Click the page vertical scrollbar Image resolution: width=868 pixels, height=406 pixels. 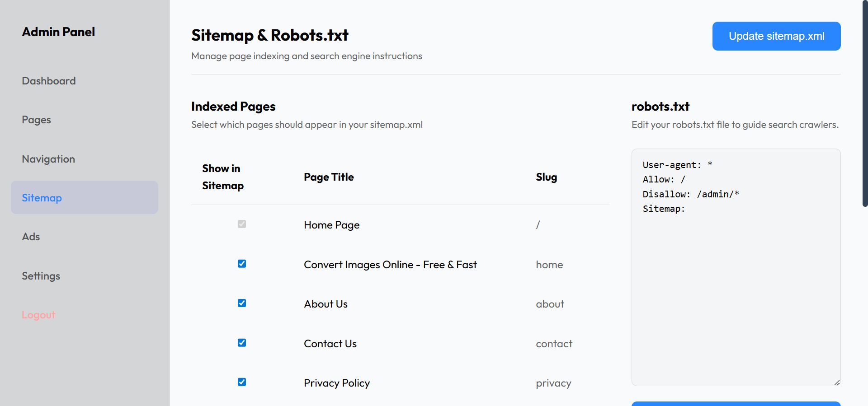click(865, 104)
